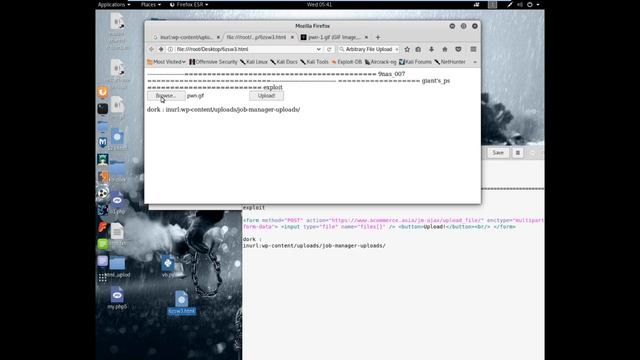Viewport: 640px width, 360px height.
Task: Open the NetHunter bookmark
Action: pos(450,62)
